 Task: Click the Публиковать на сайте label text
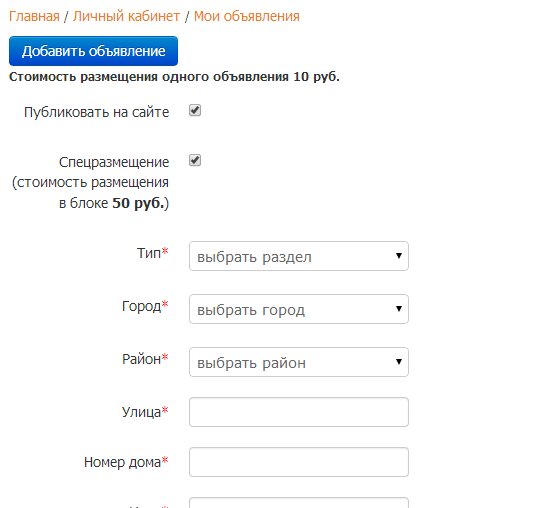point(97,112)
